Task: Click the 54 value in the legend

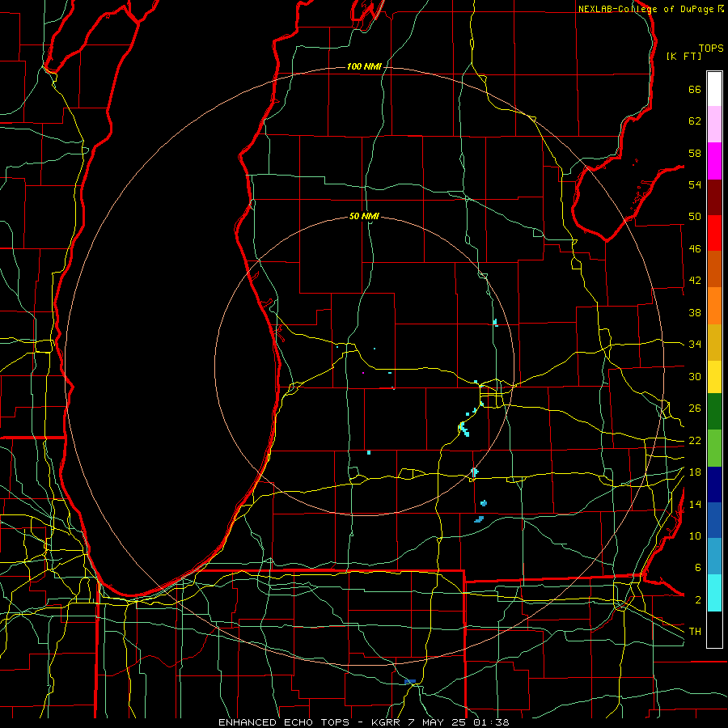Action: 695,184
